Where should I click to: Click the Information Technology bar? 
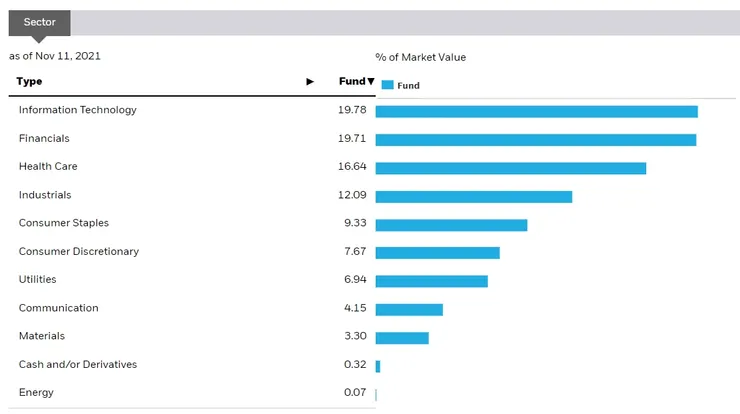pyautogui.click(x=536, y=111)
